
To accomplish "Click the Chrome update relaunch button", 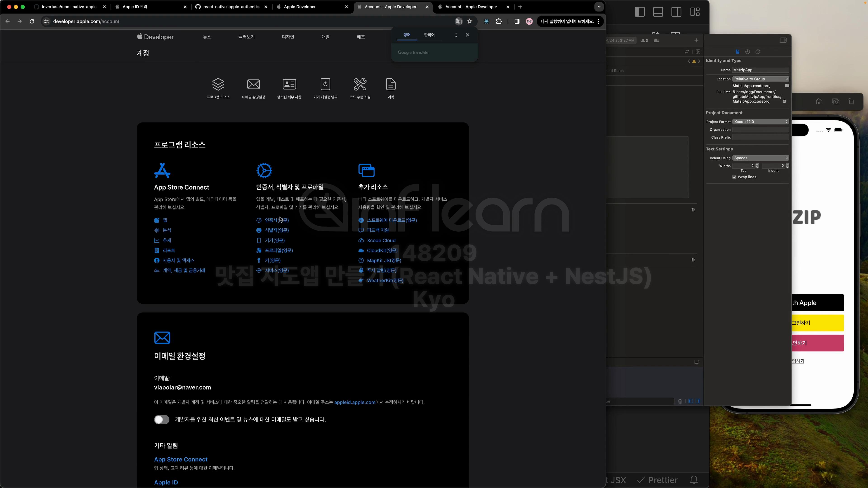I will coord(567,21).
